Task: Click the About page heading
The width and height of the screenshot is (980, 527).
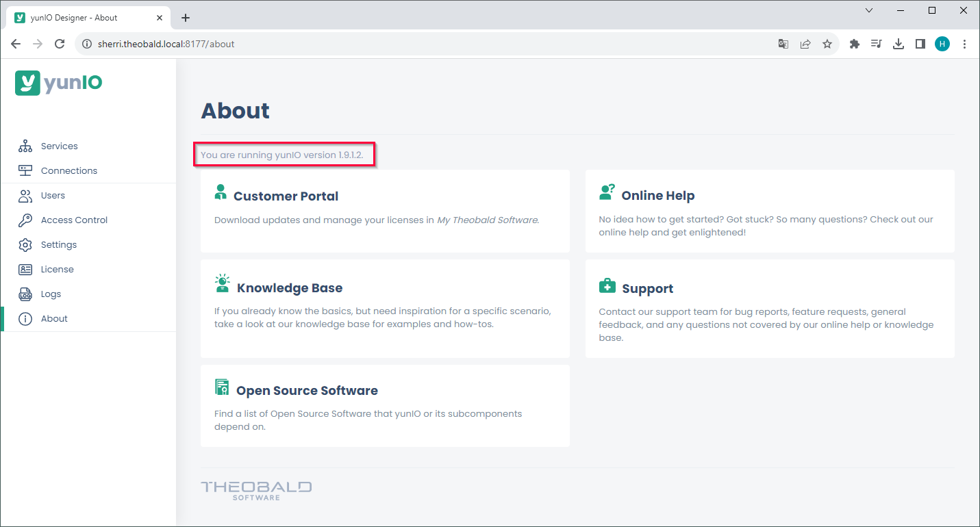Action: tap(235, 111)
